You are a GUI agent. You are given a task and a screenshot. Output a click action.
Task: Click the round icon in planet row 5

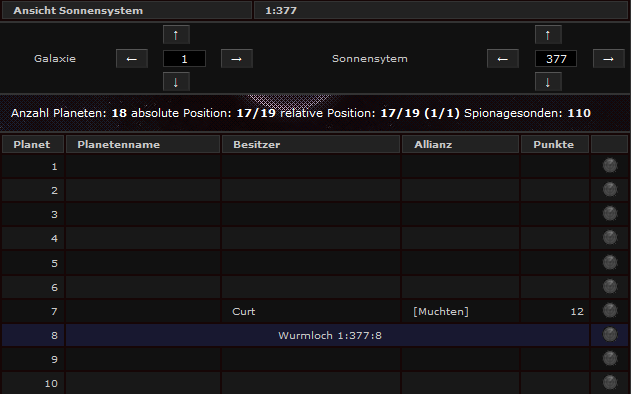610,262
